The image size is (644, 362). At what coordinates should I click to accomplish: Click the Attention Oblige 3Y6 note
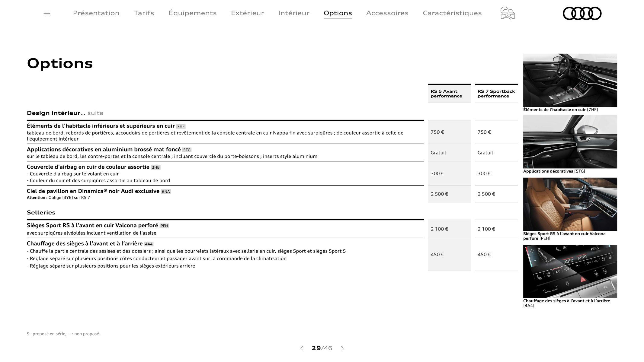58,198
